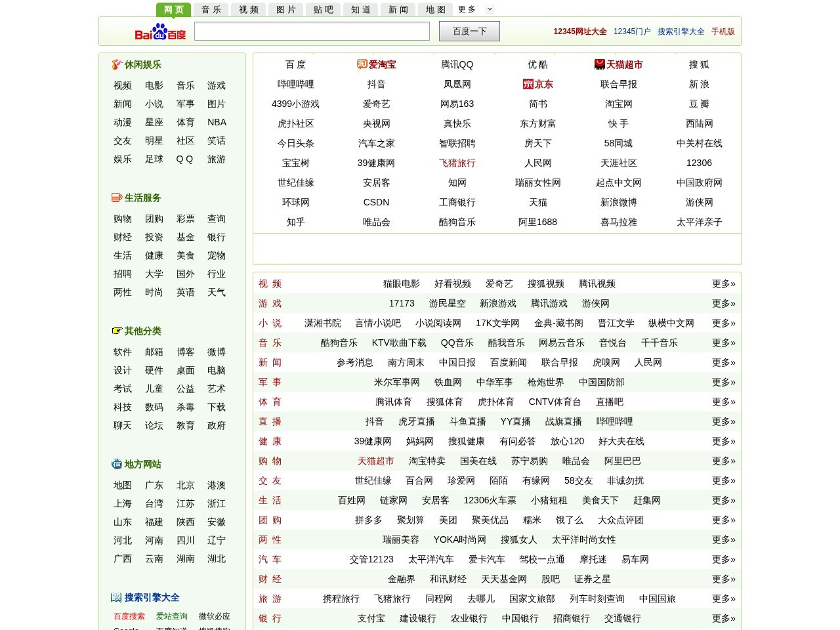Switch to the 贴吧 tab
Screen dimensions: 840x630
coord(323,9)
